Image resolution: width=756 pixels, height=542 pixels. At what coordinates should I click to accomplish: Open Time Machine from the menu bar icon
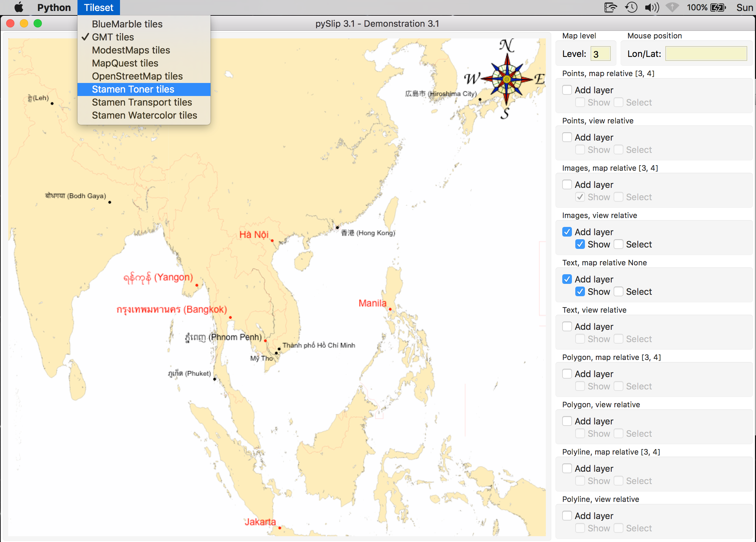coord(631,7)
